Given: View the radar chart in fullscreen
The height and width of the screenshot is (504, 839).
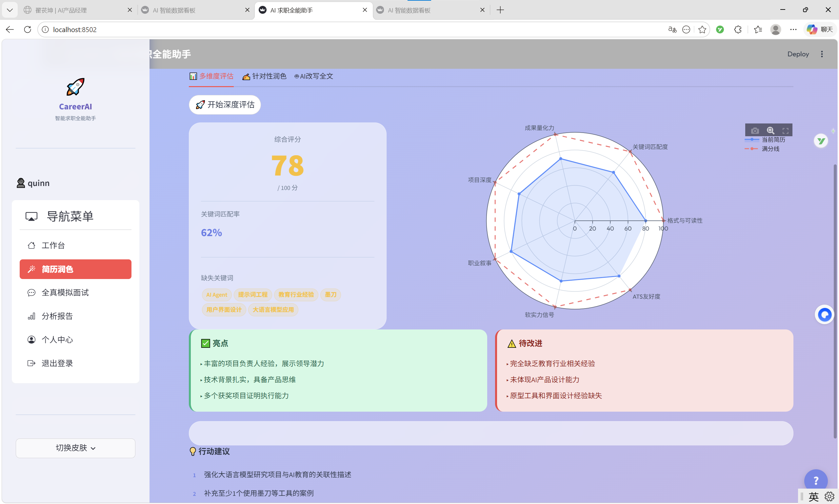Looking at the screenshot, I should coord(787,131).
